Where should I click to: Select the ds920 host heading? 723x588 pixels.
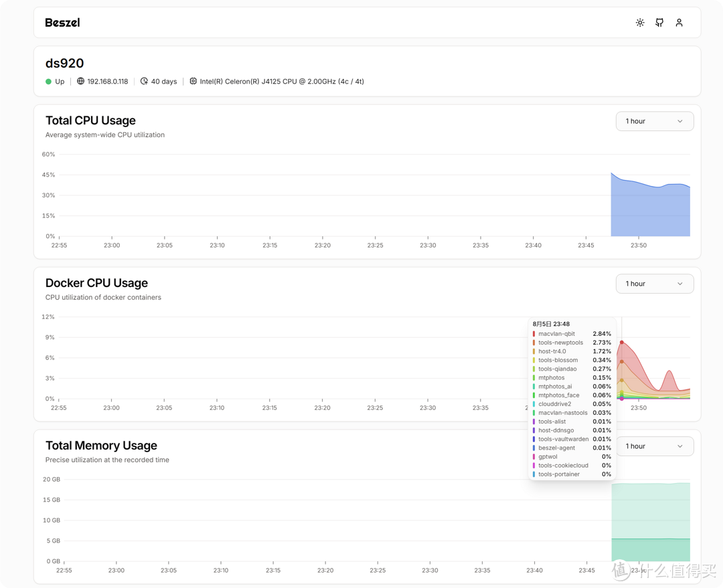click(65, 64)
